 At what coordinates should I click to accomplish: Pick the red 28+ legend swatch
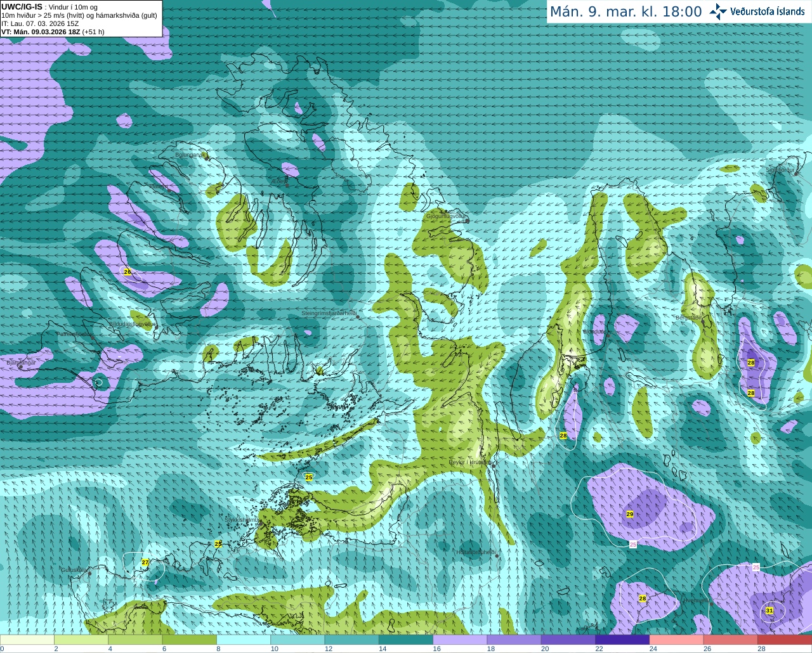(785, 640)
